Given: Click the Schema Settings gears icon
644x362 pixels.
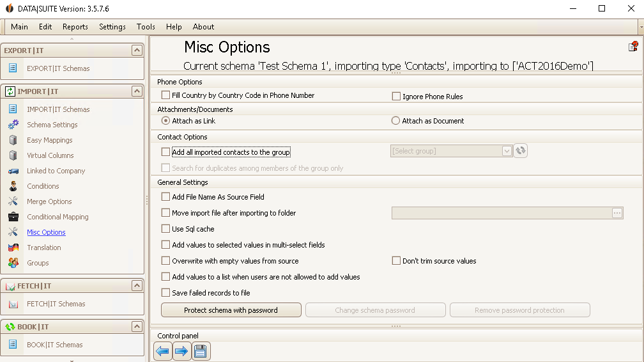Looking at the screenshot, I should point(13,124).
